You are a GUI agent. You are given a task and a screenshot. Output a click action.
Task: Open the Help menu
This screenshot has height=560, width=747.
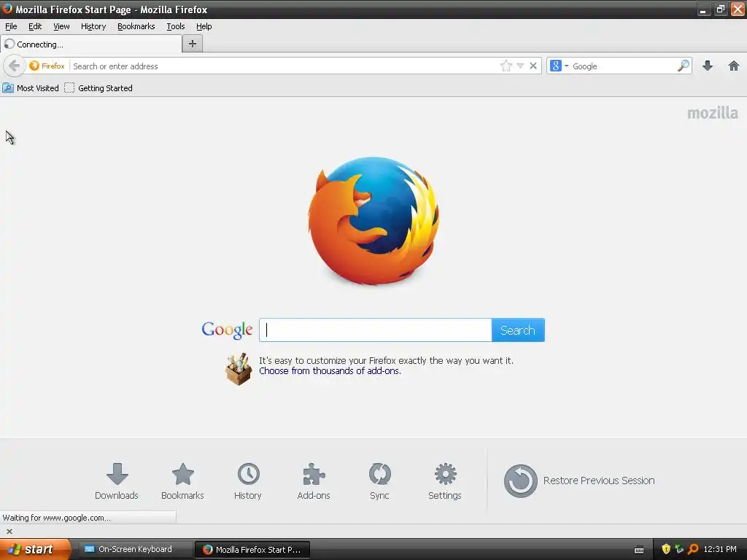[204, 26]
